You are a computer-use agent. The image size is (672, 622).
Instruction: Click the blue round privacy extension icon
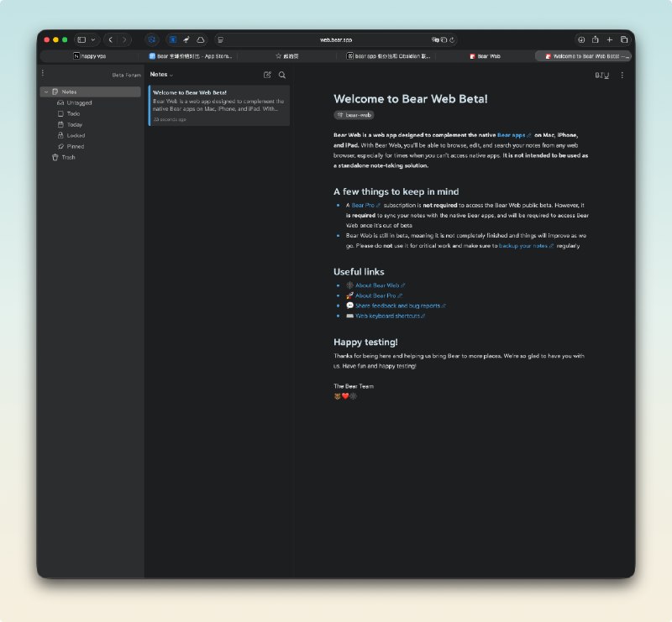(152, 39)
